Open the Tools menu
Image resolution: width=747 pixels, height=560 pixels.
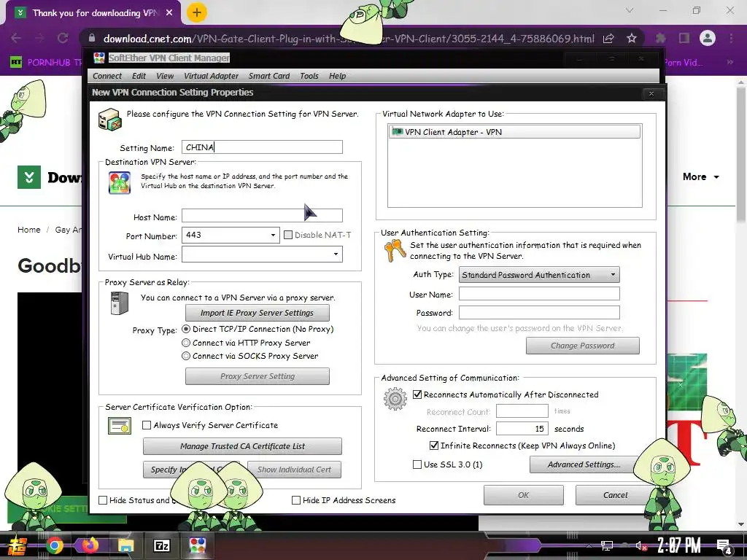point(309,76)
